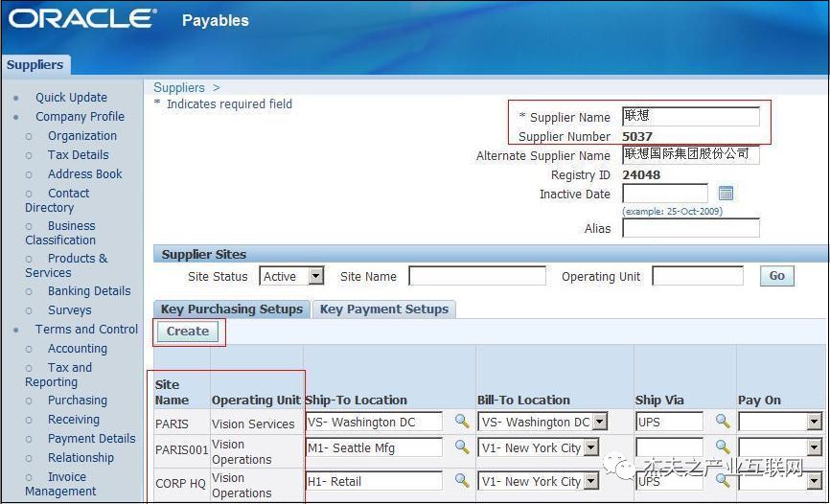The height and width of the screenshot is (504, 830).
Task: Search Ship Via for CORP HQ row
Action: coord(723,481)
